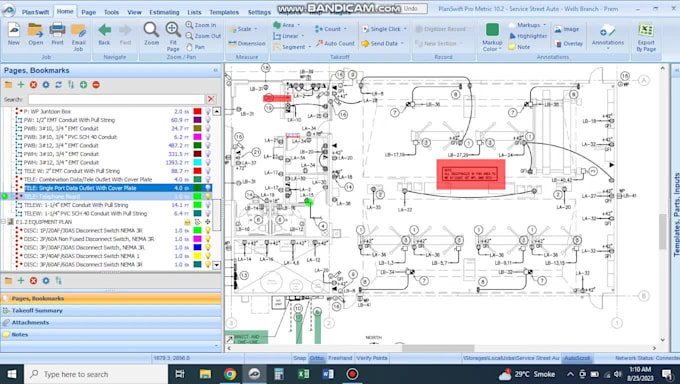Toggle light bulb for TELEW: 1-1/4" EMT Conduit
Viewport: 680px width, 384px height.
coord(208,205)
